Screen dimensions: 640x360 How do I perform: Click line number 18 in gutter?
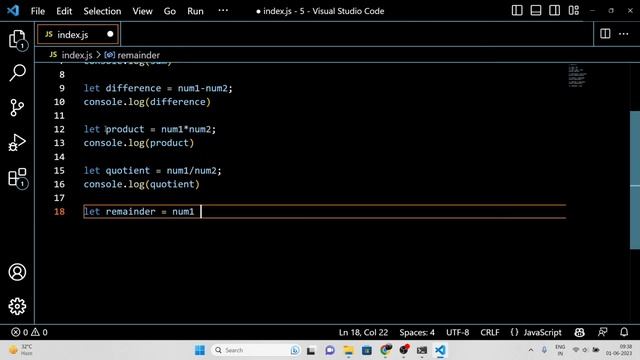[59, 211]
